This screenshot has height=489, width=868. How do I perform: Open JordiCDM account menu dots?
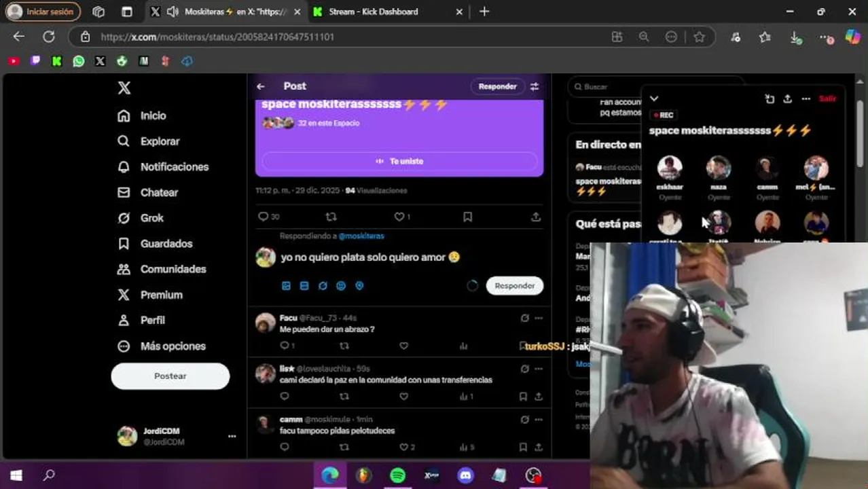(x=232, y=436)
